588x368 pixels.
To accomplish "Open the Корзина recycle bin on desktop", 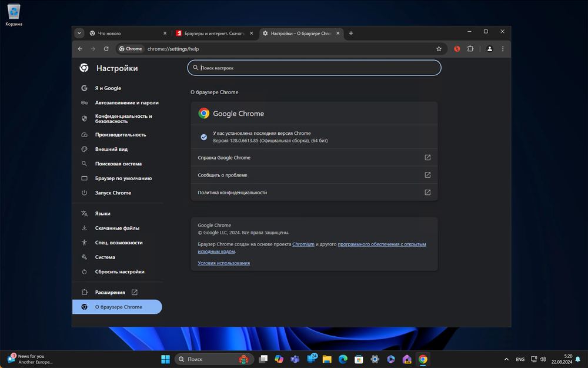I will [x=14, y=15].
